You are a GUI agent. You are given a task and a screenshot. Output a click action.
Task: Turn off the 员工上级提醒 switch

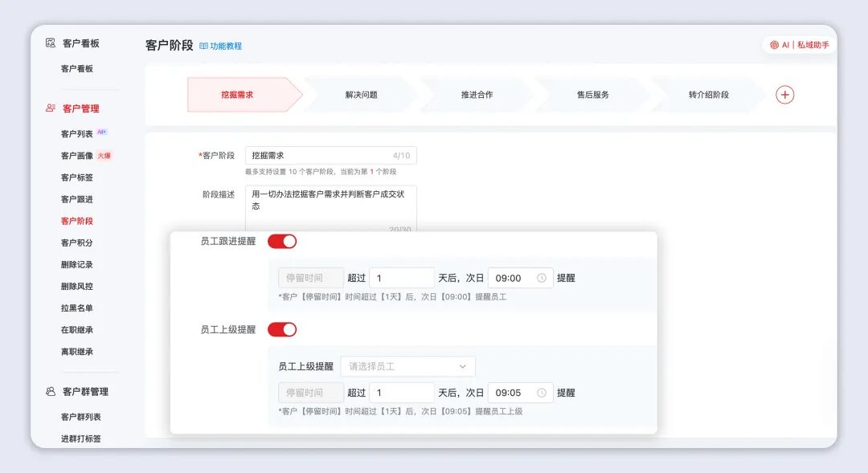[x=281, y=328]
